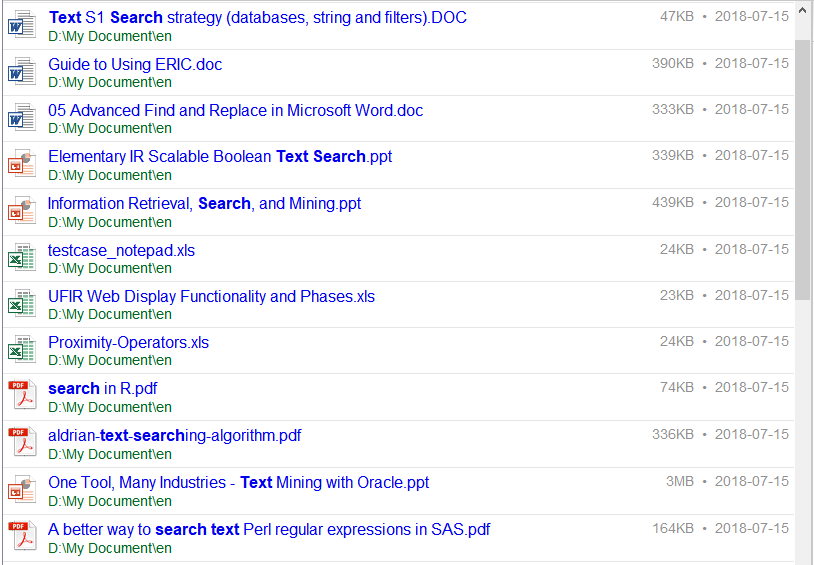Open A better way to search text PDF
The height and width of the screenshot is (565, 814).
coord(269,529)
